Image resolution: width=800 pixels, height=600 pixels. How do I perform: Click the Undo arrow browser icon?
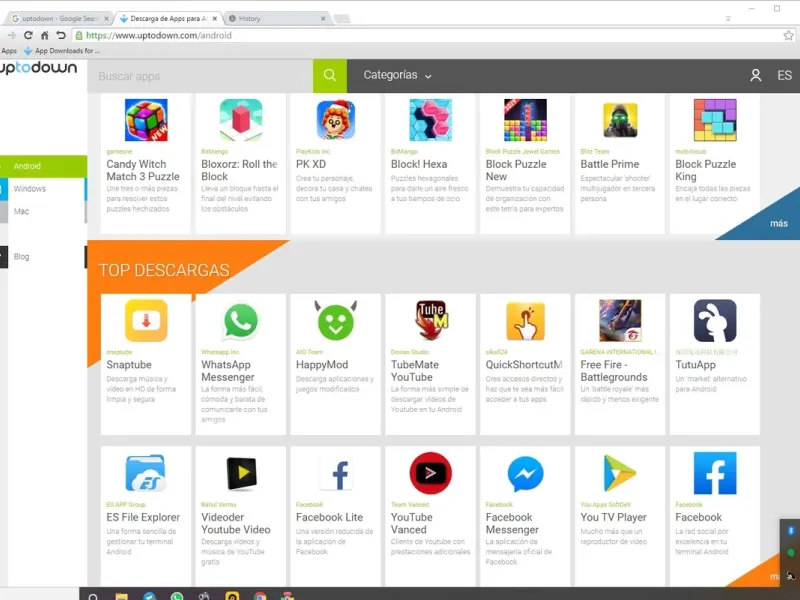coord(61,35)
